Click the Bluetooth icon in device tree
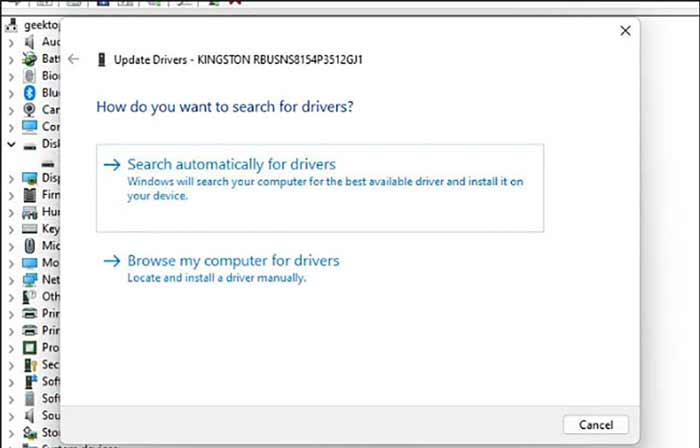 29,93
